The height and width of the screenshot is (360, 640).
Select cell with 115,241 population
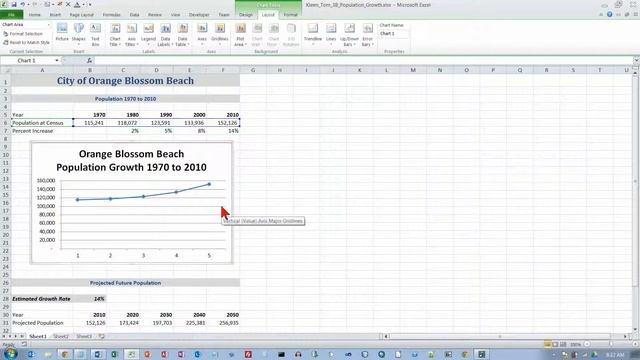coord(90,122)
